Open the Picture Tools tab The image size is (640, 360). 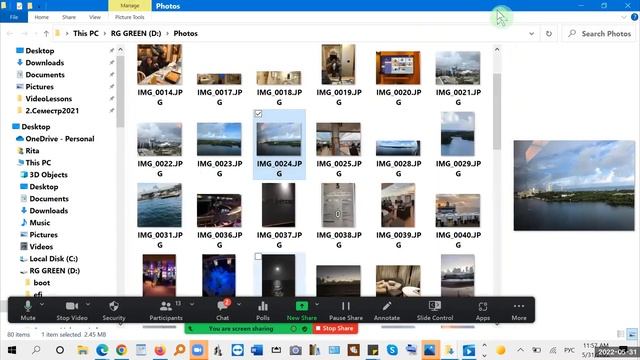129,17
